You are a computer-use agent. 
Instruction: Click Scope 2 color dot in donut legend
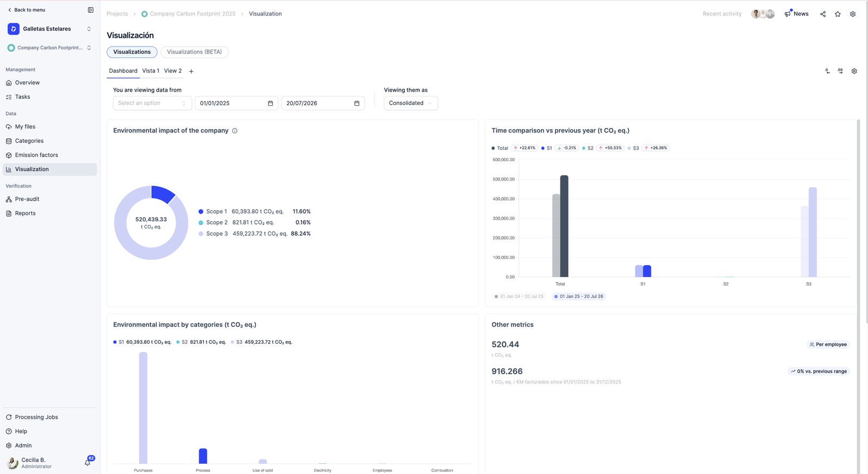pos(201,222)
